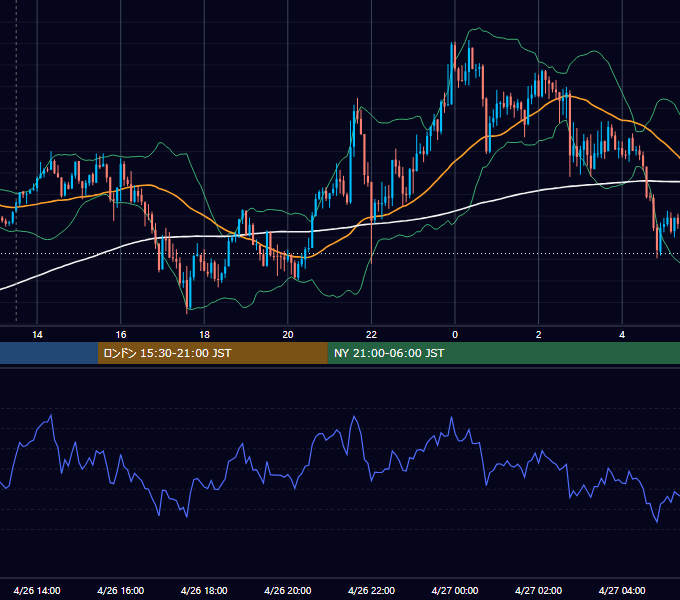
Task: Select the NY 21:00-06:00 JST session bar
Action: [x=503, y=353]
